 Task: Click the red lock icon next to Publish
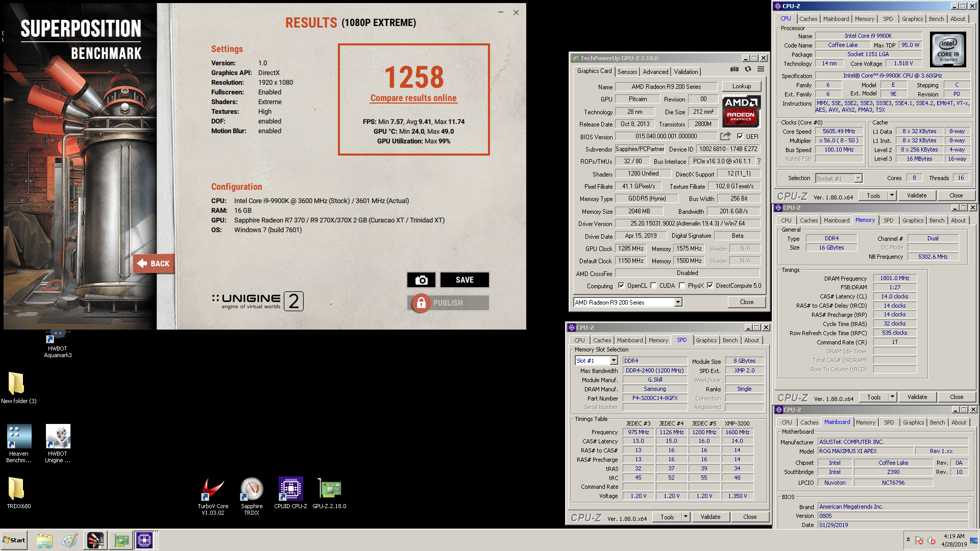coord(421,303)
